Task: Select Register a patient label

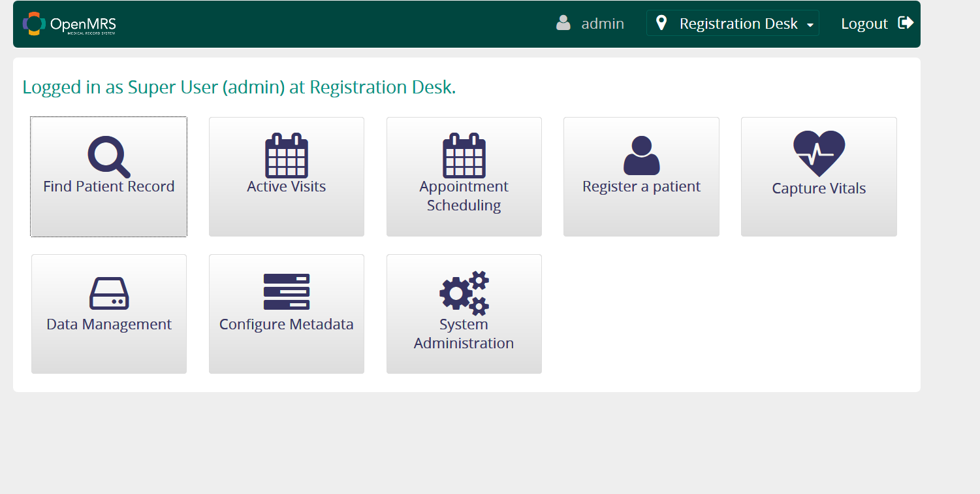Action: 642,186
